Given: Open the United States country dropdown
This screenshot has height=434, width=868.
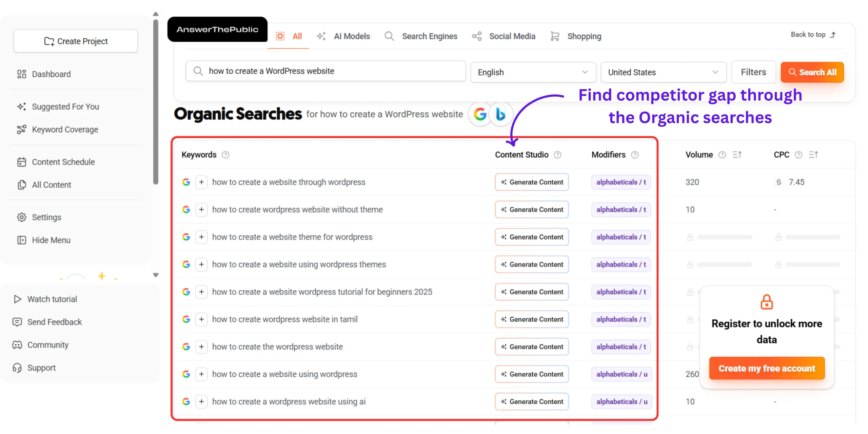Looking at the screenshot, I should (x=663, y=72).
